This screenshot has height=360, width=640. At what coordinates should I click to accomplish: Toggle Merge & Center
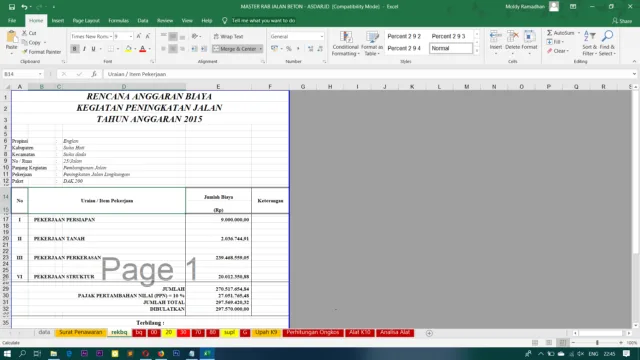pyautogui.click(x=235, y=49)
